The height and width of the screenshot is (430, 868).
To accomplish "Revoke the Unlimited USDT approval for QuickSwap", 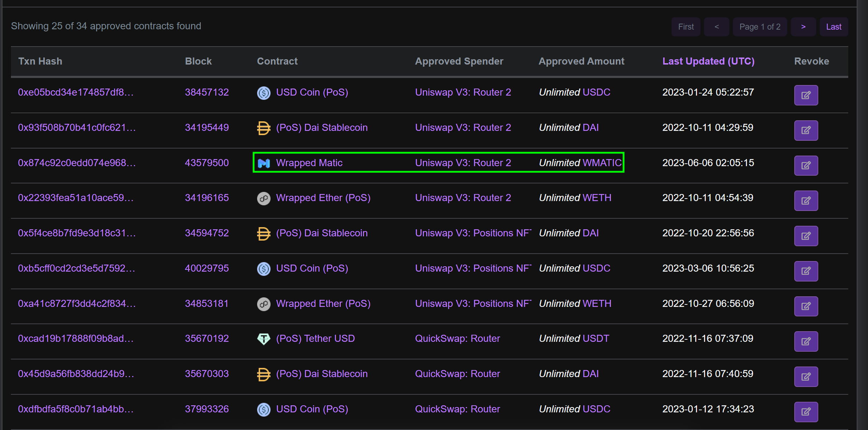I will [x=806, y=341].
